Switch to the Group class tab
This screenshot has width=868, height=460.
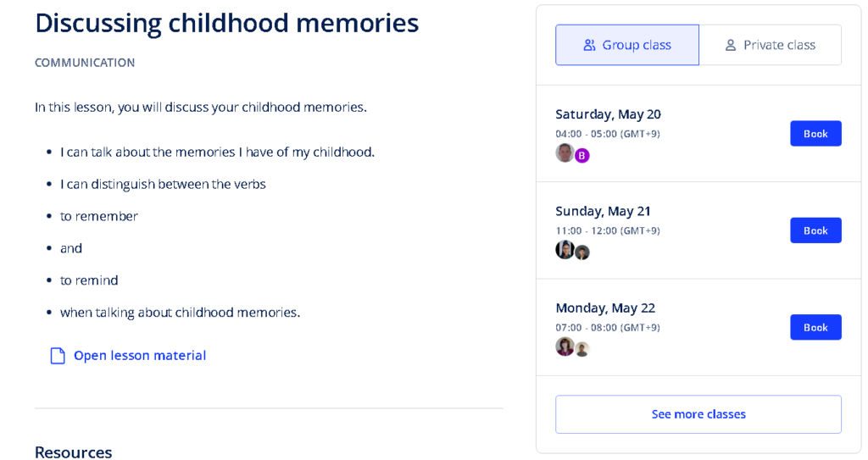[x=627, y=45]
